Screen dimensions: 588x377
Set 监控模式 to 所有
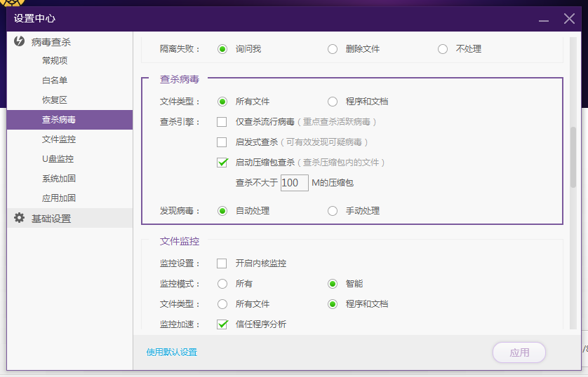pos(222,284)
